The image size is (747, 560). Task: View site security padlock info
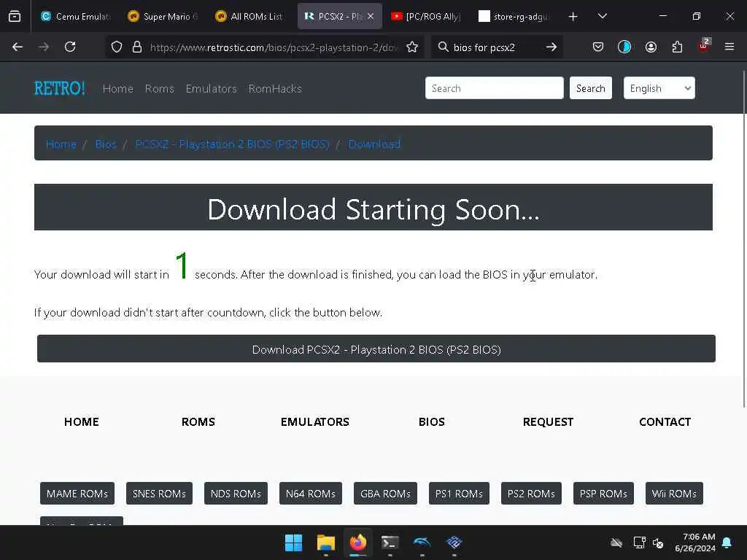point(137,47)
